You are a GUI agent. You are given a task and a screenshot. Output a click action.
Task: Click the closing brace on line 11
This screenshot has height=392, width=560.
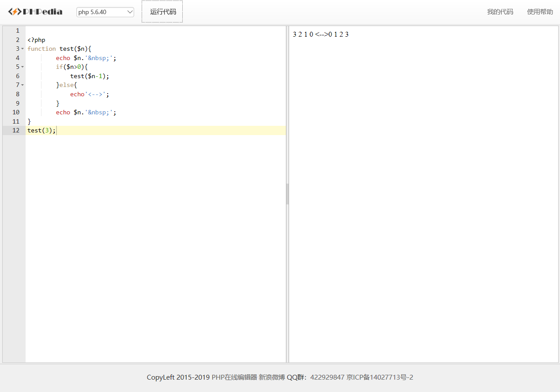coord(29,121)
